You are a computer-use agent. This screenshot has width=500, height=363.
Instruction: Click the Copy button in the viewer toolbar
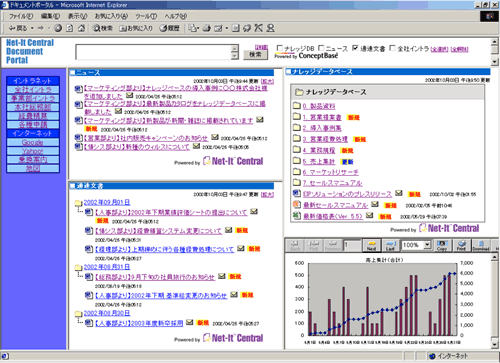click(442, 245)
